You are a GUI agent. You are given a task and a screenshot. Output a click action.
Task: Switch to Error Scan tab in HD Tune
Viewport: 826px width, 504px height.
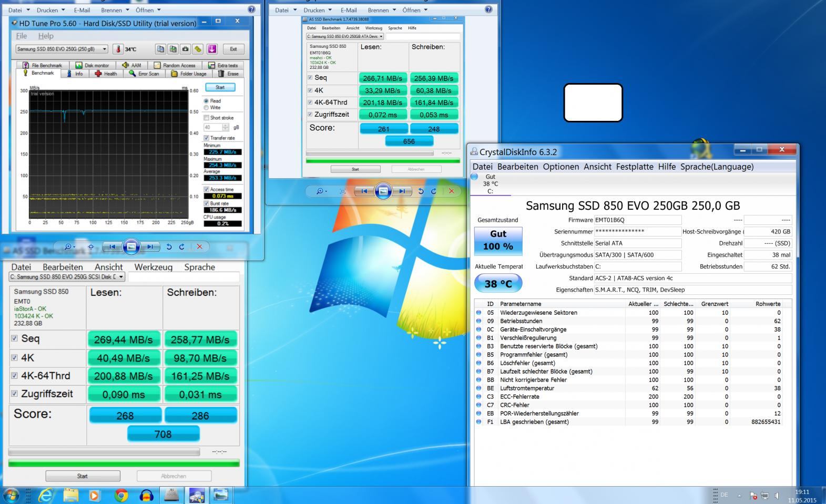[x=144, y=74]
